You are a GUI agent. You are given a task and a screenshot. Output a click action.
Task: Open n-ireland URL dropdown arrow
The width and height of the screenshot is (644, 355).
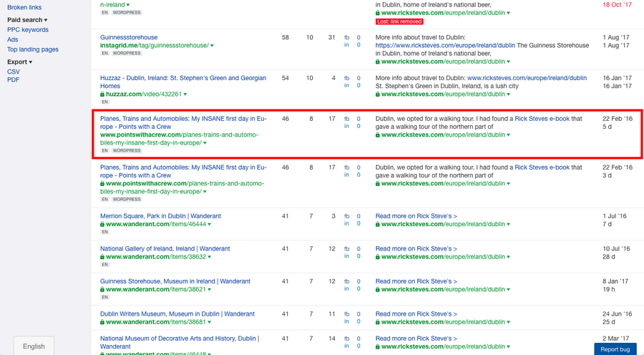(x=128, y=5)
